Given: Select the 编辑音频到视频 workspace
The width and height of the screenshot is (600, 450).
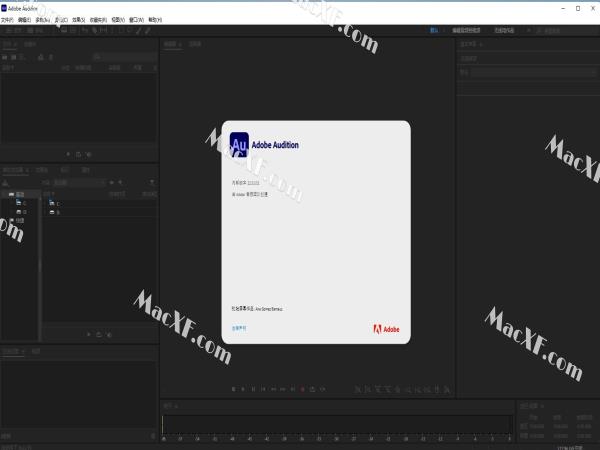Looking at the screenshot, I should point(466,30).
